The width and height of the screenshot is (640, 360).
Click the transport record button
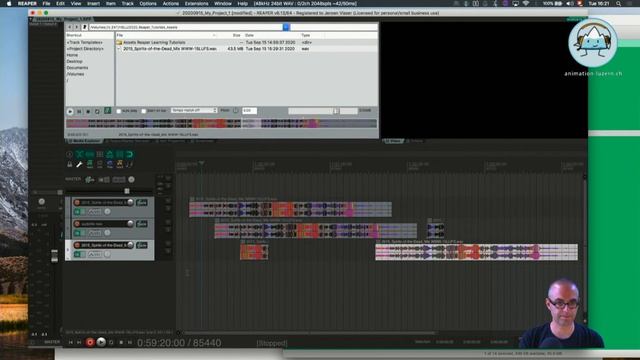[x=90, y=342]
